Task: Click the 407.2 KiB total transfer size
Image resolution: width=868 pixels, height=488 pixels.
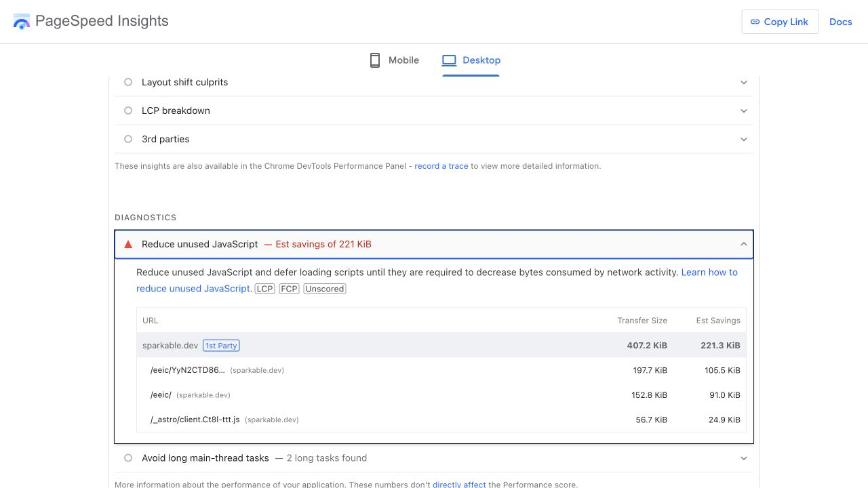Action: click(647, 346)
